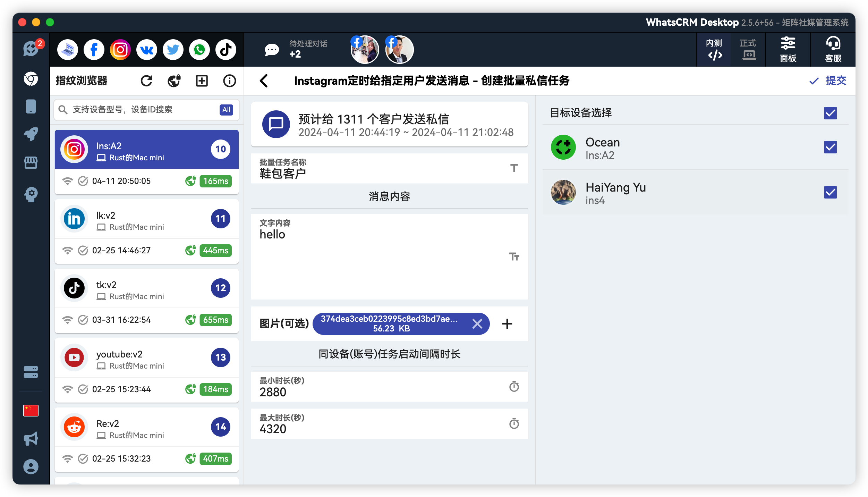Select the TikTok channel icon
The height and width of the screenshot is (497, 868).
pos(226,49)
